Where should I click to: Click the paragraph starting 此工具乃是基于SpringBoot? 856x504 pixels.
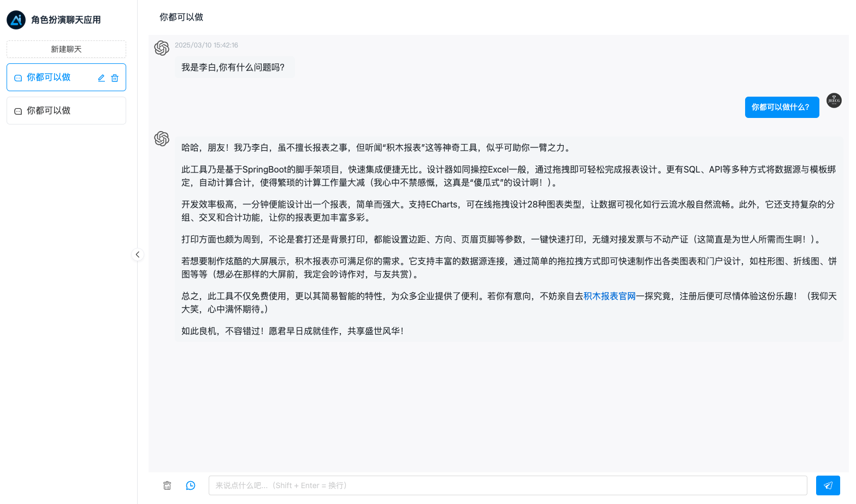509,176
